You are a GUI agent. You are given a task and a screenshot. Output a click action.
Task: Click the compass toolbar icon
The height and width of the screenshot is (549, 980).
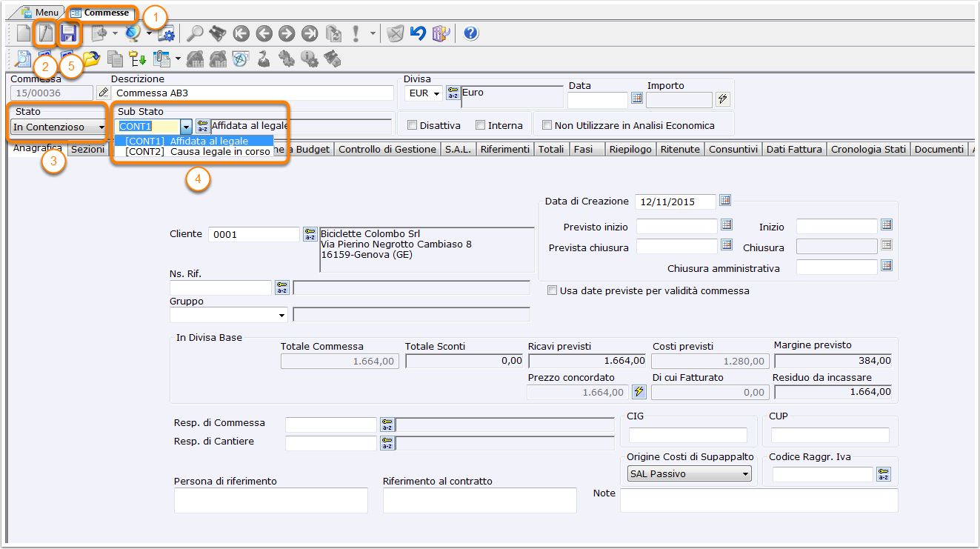pyautogui.click(x=241, y=59)
